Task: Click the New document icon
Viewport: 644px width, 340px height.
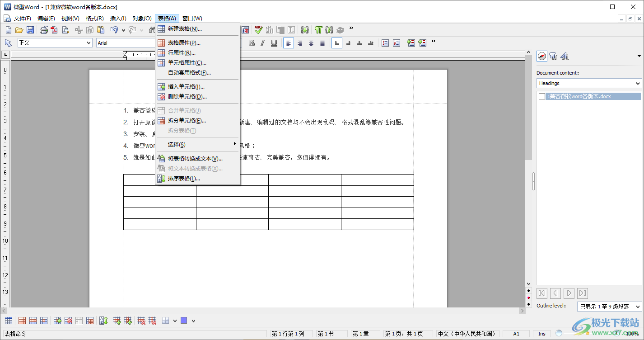Action: tap(8, 30)
